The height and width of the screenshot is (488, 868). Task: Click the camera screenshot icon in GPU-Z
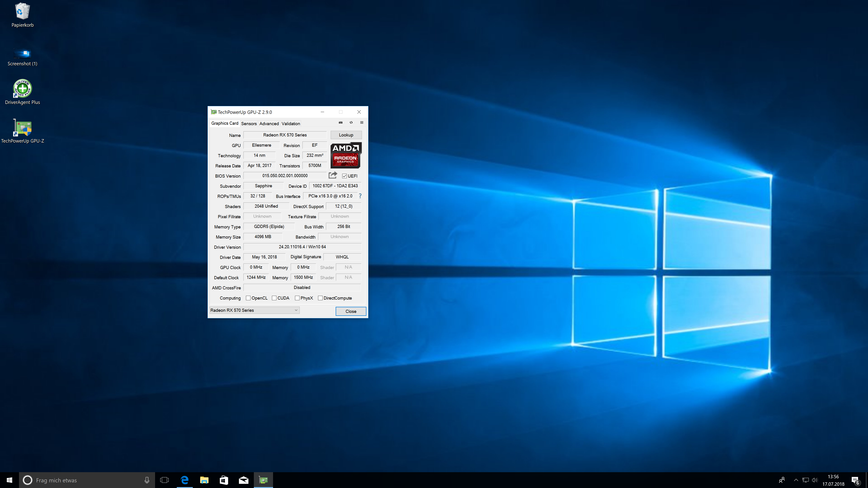[x=341, y=123]
